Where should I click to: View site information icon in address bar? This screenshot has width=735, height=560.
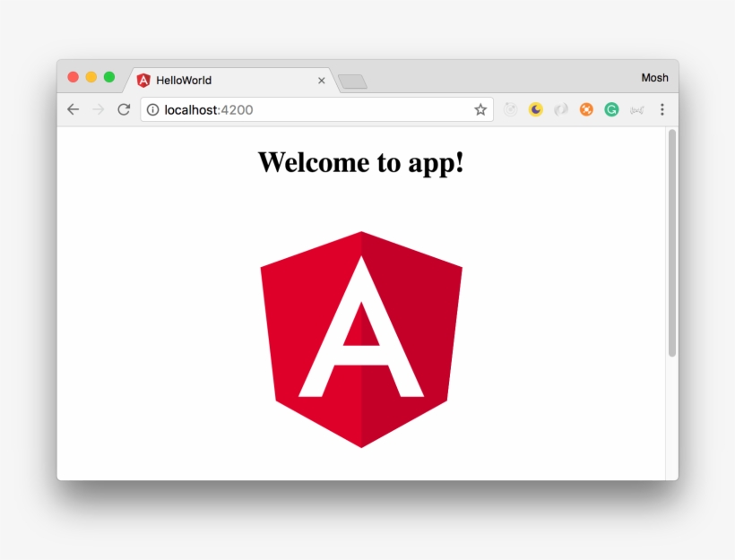(152, 109)
